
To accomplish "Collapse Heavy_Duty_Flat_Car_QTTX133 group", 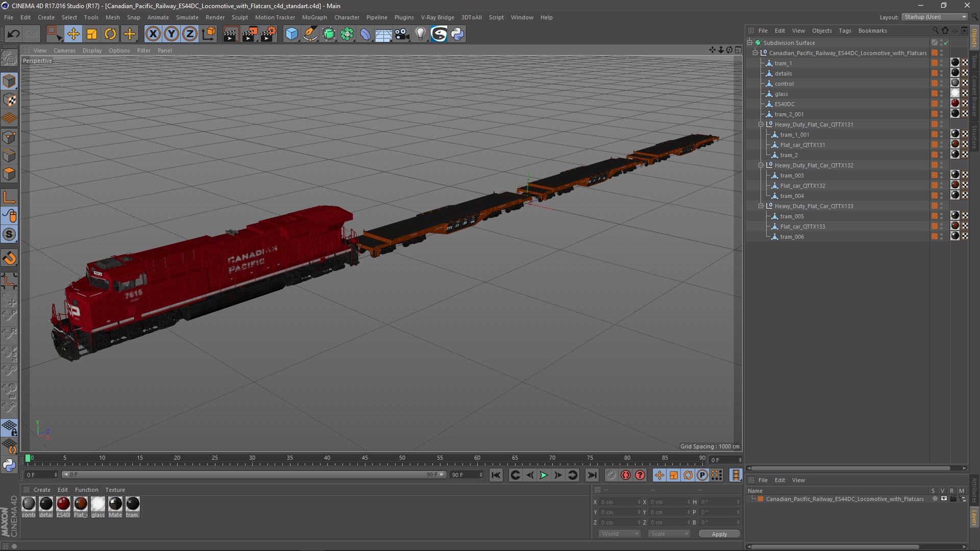I will pos(761,206).
